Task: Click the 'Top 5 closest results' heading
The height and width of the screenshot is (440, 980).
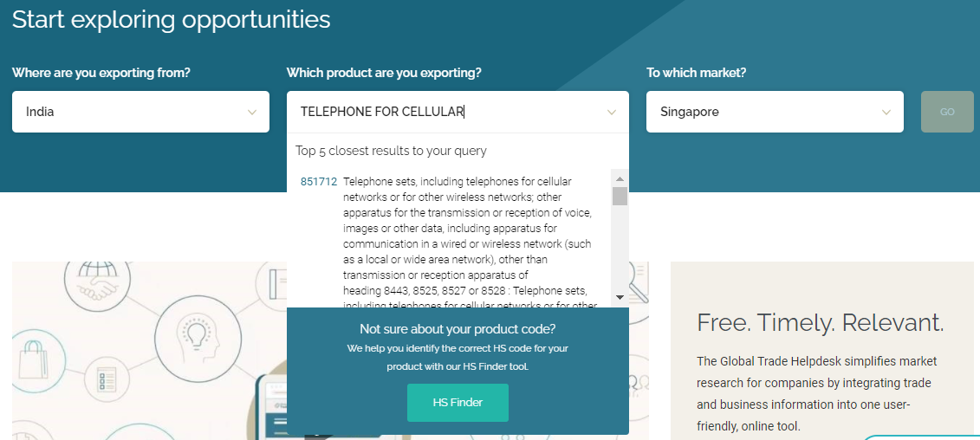Action: [391, 151]
